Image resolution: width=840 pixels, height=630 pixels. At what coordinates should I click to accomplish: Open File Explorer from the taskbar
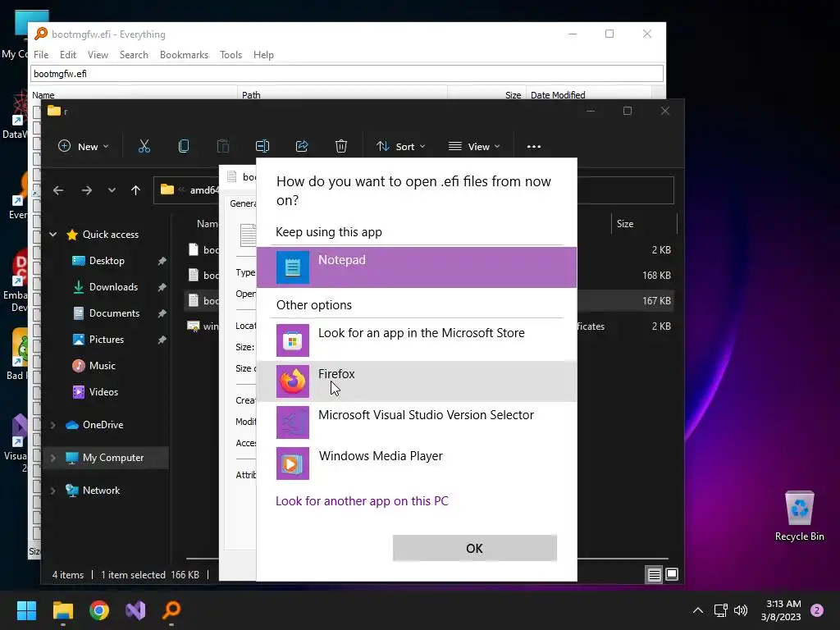click(x=62, y=610)
